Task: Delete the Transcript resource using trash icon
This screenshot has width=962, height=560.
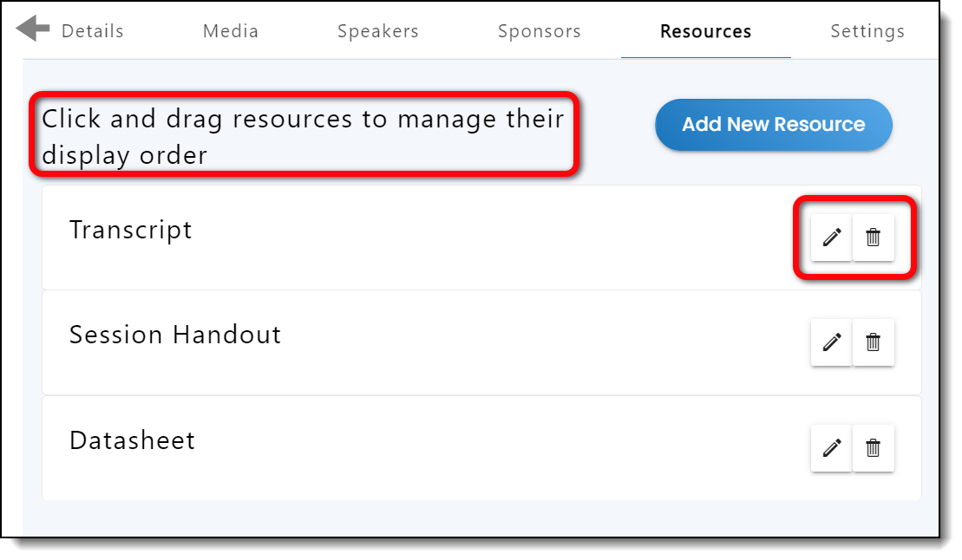Action: coord(873,237)
